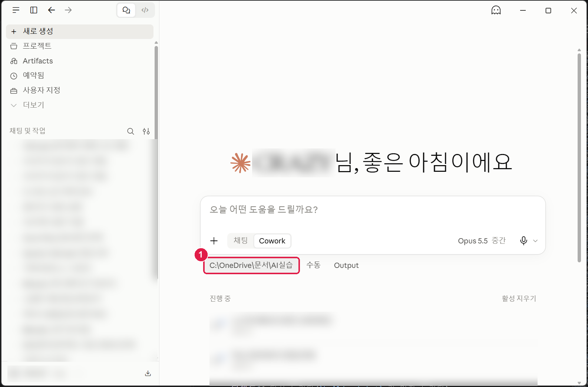The height and width of the screenshot is (387, 588).
Task: Click the ghost icon in title bar
Action: 496,10
